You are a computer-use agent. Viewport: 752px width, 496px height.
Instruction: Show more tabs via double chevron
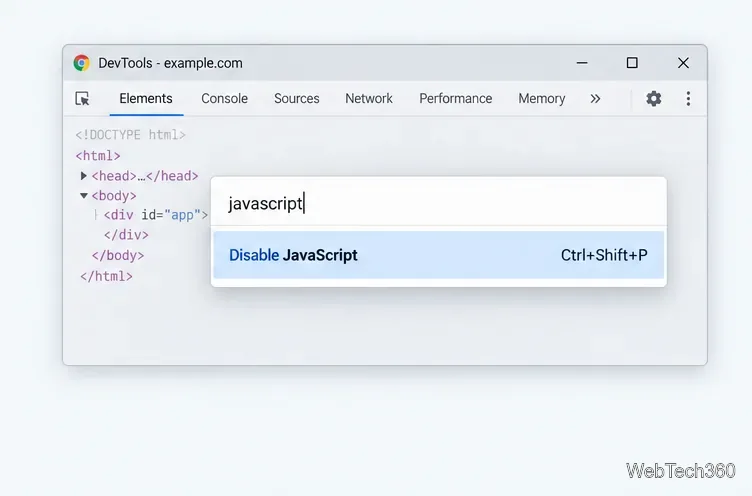(x=595, y=99)
